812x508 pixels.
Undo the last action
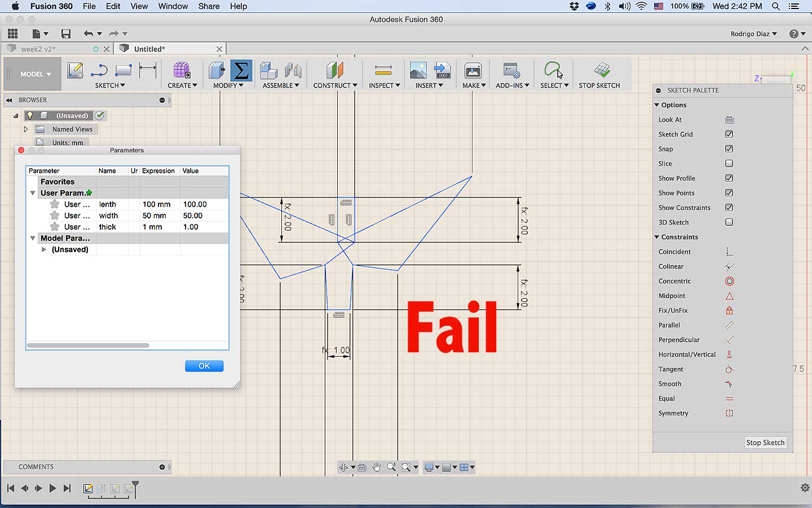(x=88, y=34)
